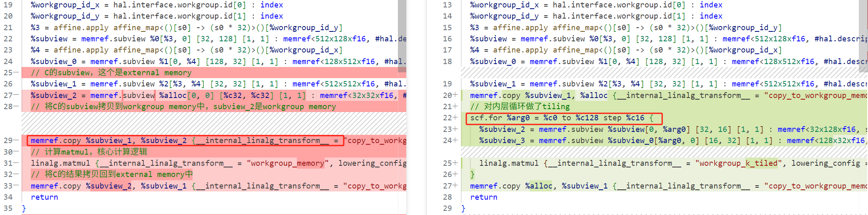868x215 pixels.
Task: Click the return keyword in right pane
Action: point(484,197)
